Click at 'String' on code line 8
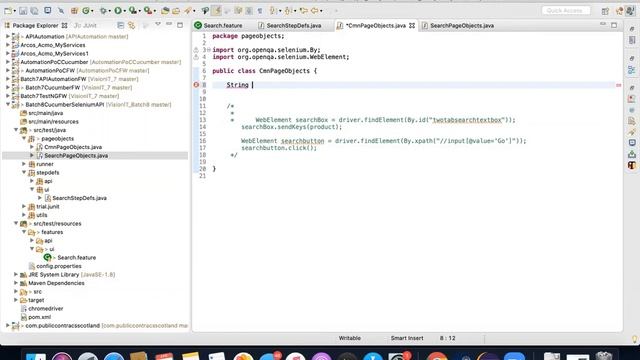640x360 pixels. point(238,85)
